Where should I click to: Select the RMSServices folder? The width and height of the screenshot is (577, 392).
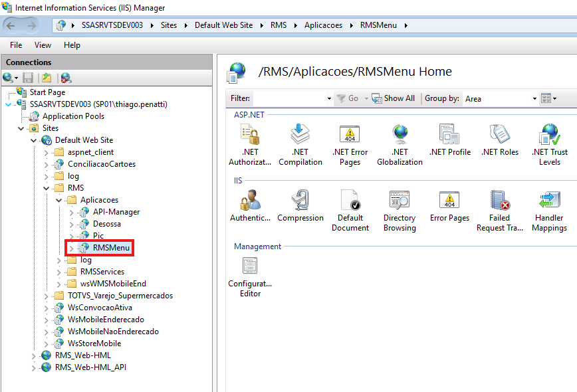pyautogui.click(x=102, y=272)
